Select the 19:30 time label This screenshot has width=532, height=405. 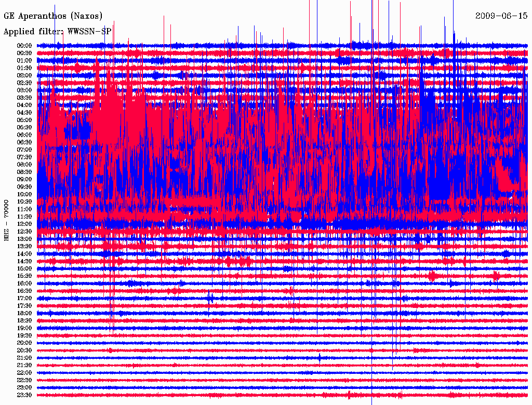[24, 336]
